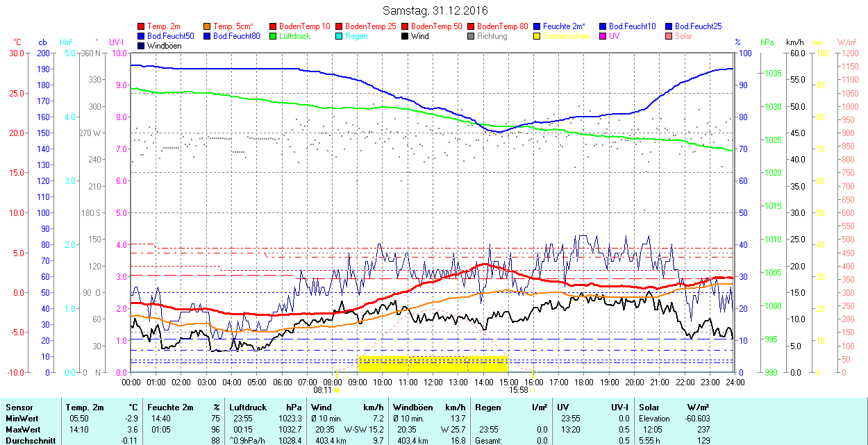The image size is (868, 445).
Task: Select the MaxWert row label
Action: tap(22, 429)
